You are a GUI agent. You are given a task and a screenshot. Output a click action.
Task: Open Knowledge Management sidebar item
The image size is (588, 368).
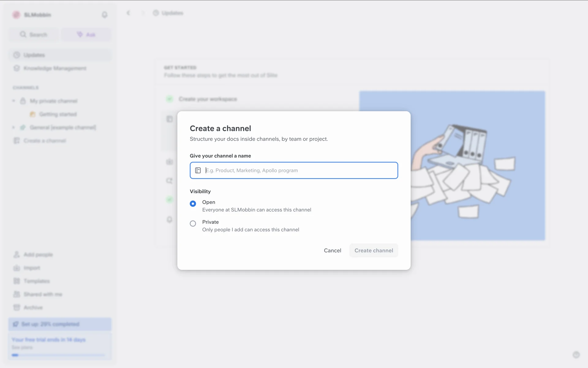pos(55,68)
